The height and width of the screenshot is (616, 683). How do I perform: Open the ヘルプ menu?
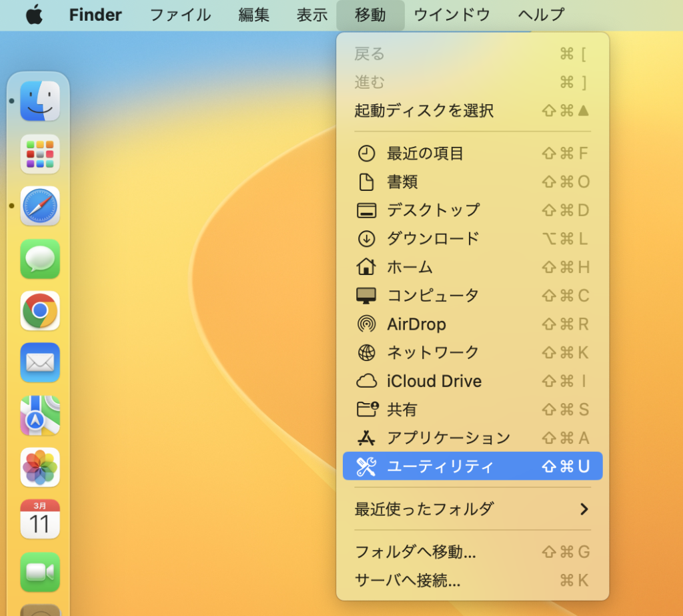click(x=542, y=15)
